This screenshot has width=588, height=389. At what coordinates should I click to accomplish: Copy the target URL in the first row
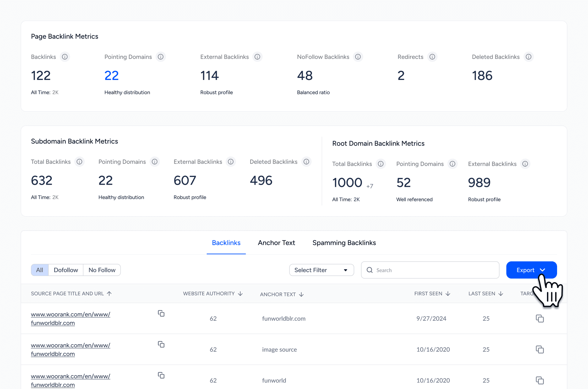click(x=540, y=318)
